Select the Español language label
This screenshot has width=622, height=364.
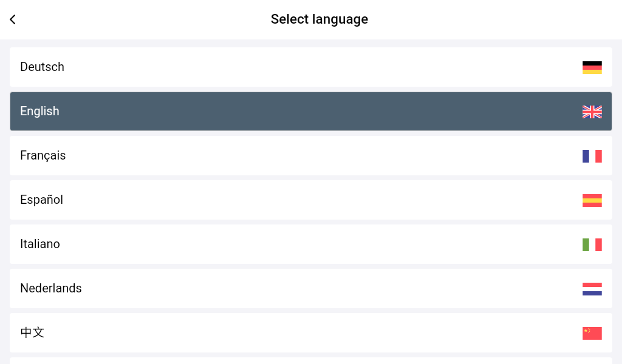point(41,200)
